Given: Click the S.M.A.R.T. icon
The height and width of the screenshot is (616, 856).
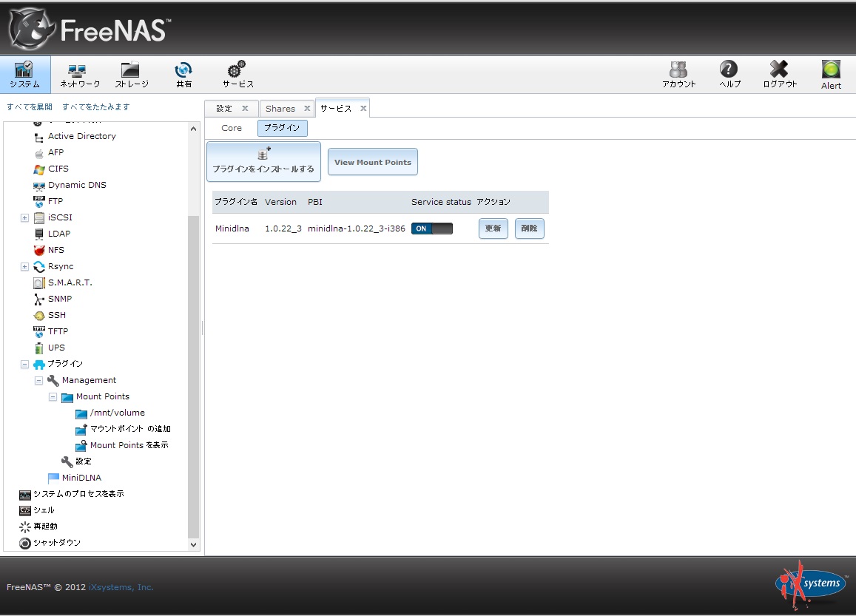Looking at the screenshot, I should coord(39,283).
